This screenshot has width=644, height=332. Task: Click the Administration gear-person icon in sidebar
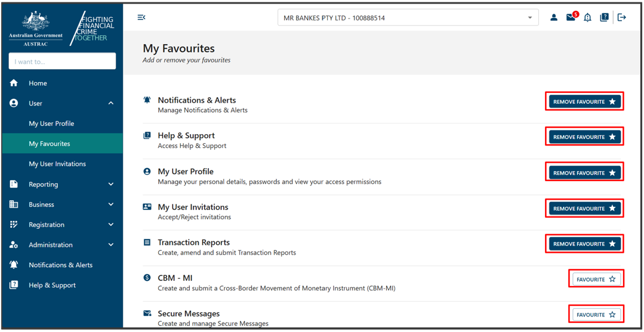click(14, 244)
